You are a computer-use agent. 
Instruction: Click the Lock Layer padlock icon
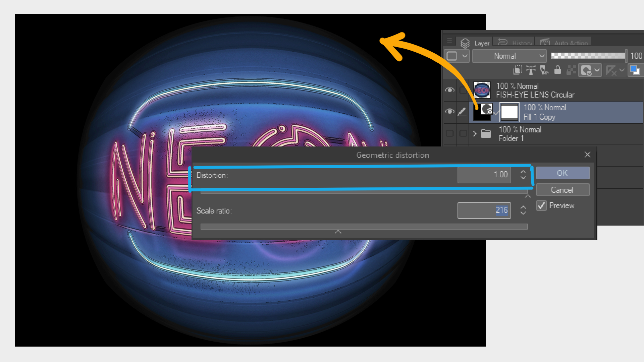tap(558, 70)
